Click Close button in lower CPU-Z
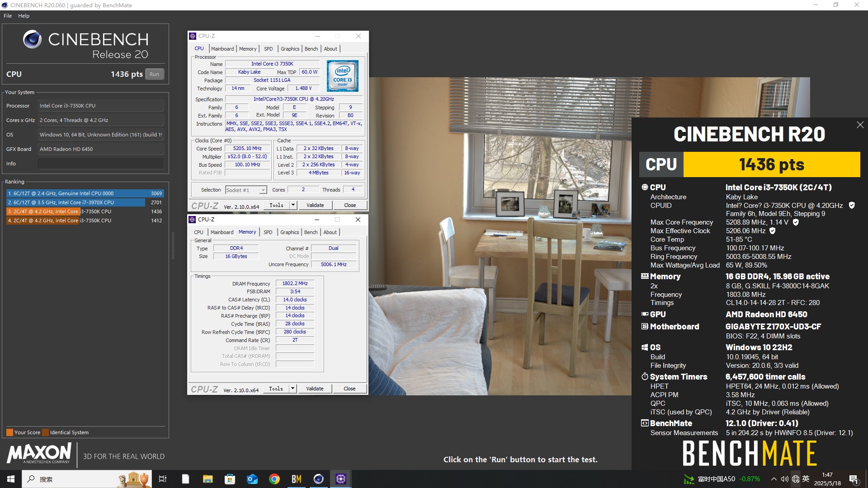868x488 pixels. pyautogui.click(x=349, y=389)
